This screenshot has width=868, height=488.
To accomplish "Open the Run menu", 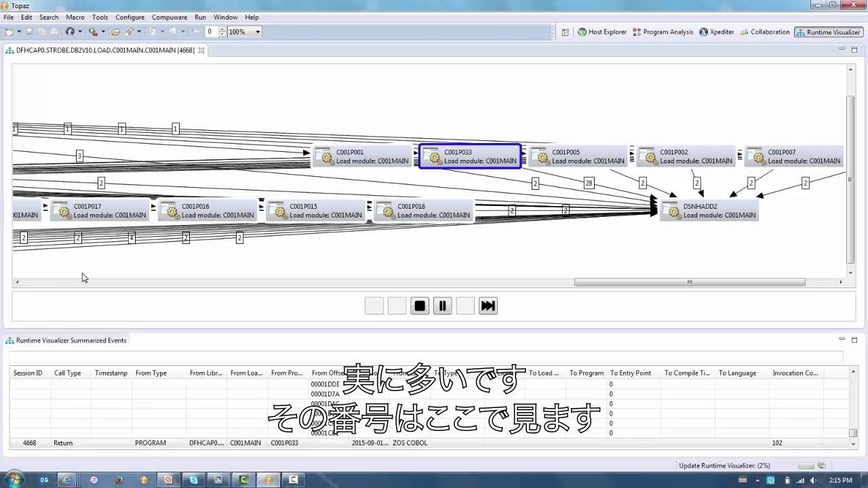I will click(x=200, y=17).
